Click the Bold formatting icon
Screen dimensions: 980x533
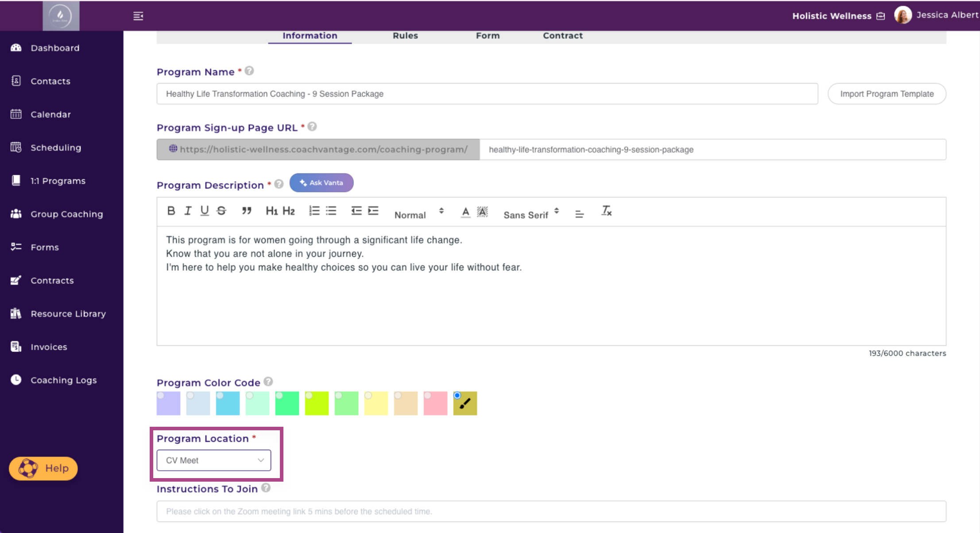point(171,211)
